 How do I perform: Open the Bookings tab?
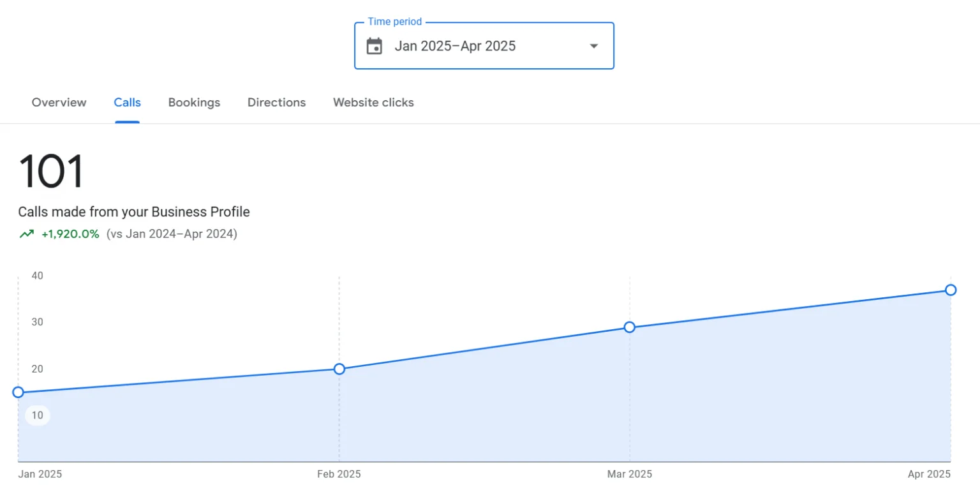tap(194, 102)
